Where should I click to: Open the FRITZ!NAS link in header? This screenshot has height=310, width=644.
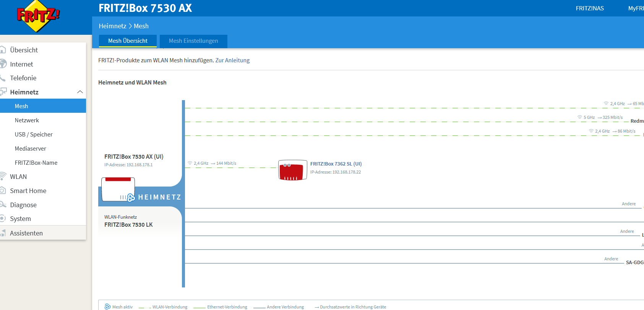pyautogui.click(x=590, y=8)
